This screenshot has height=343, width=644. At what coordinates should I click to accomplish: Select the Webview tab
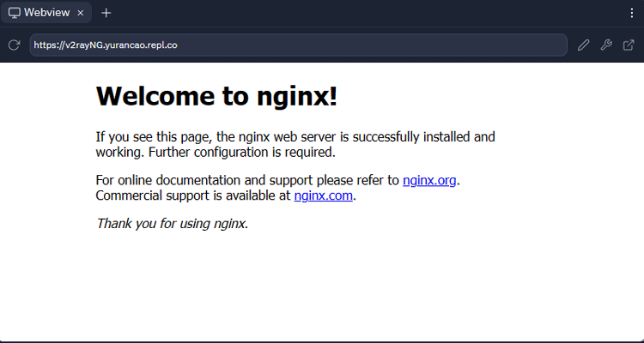[x=46, y=13]
